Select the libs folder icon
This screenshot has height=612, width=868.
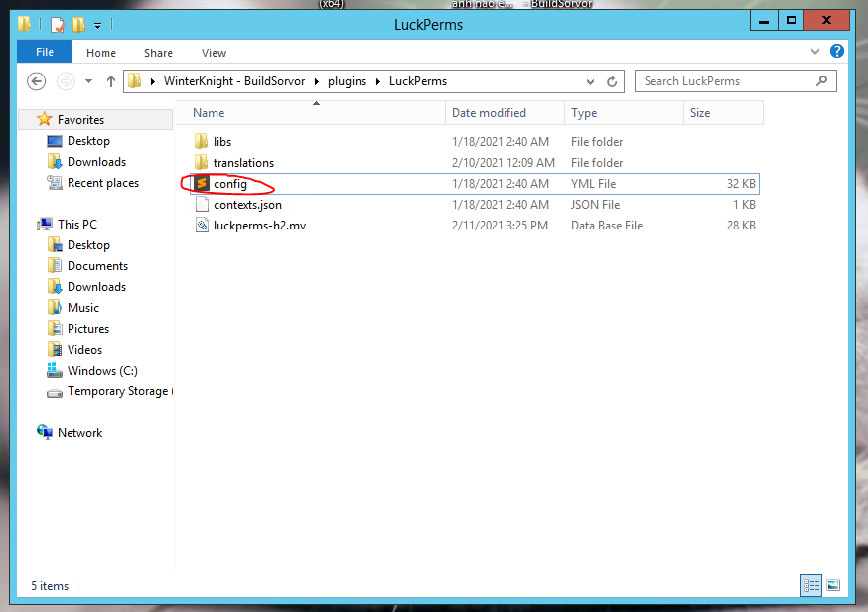click(x=202, y=141)
